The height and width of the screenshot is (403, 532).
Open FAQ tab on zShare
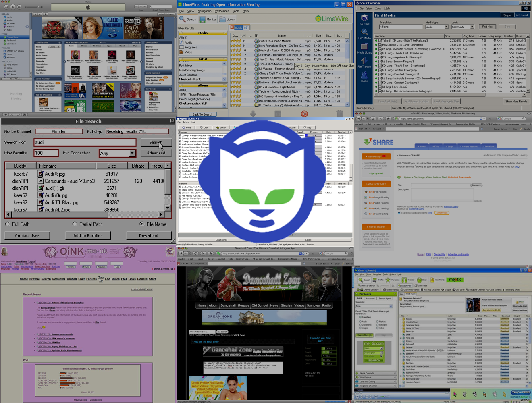point(435,147)
